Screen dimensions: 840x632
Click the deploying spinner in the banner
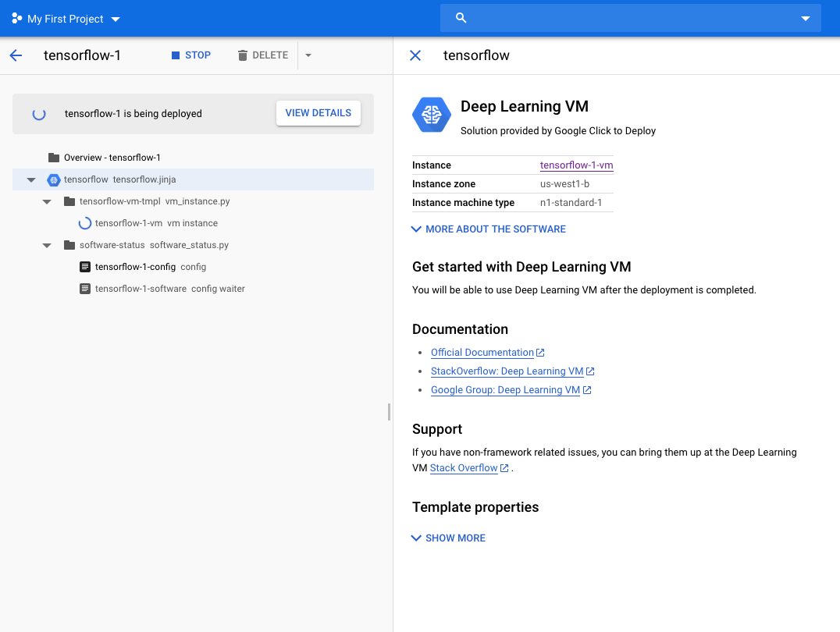coord(39,114)
